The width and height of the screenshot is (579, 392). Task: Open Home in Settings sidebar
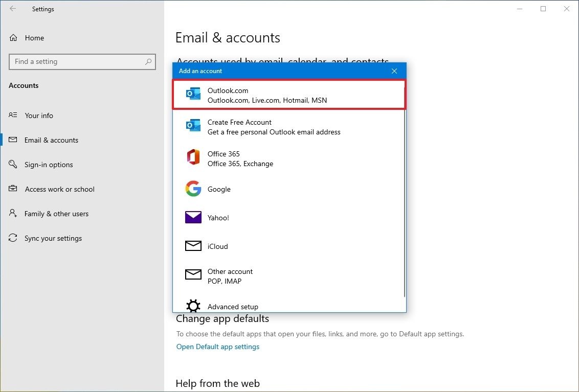coord(82,38)
